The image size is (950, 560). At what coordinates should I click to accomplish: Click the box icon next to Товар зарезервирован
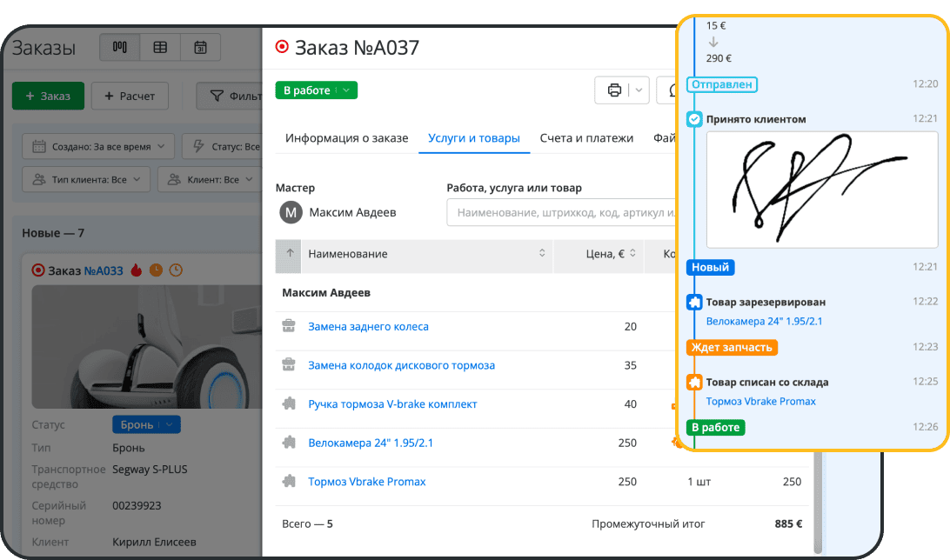694,302
